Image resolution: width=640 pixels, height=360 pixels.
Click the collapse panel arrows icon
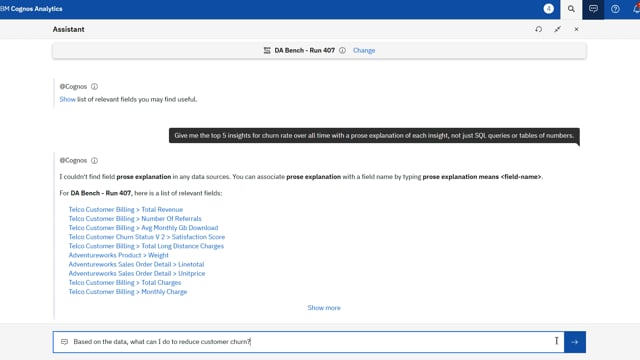[x=558, y=29]
